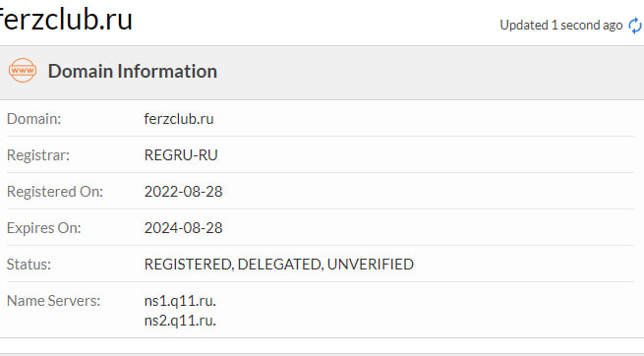Click the ns2.q11.ru. name server
Screen dimensions: 644x356
coord(180,321)
